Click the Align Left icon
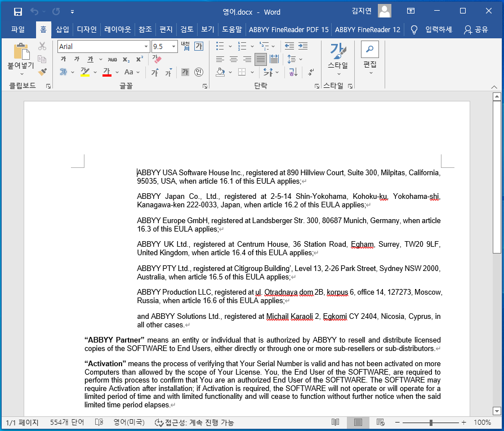 coord(220,59)
